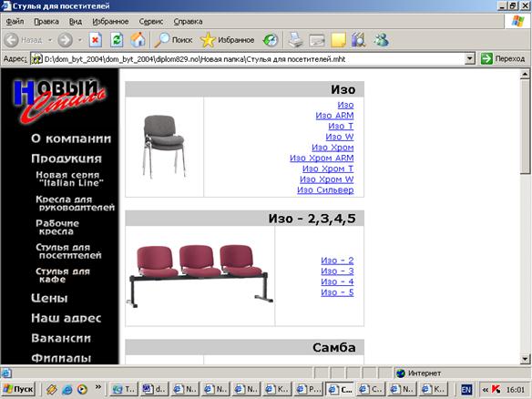Click the scrollbar down arrow
This screenshot has height=399, width=532.
pyautogui.click(x=525, y=359)
